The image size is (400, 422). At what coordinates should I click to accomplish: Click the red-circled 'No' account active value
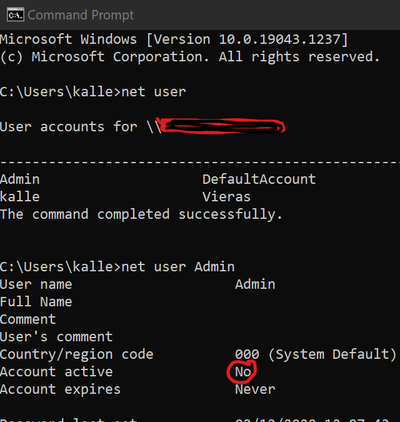tap(242, 372)
